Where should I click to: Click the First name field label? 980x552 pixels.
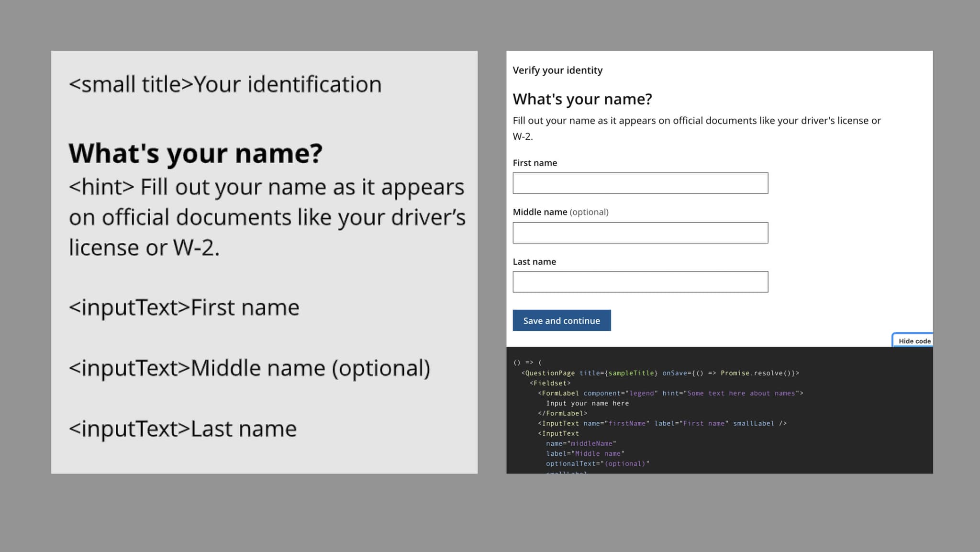coord(535,163)
